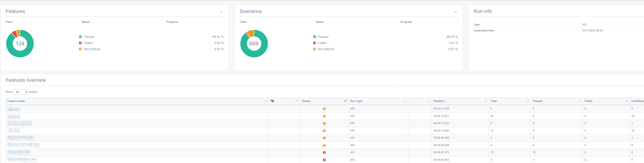Click the 5.65 % progress value
Viewport: 644px width, 163px height.
(x=219, y=43)
